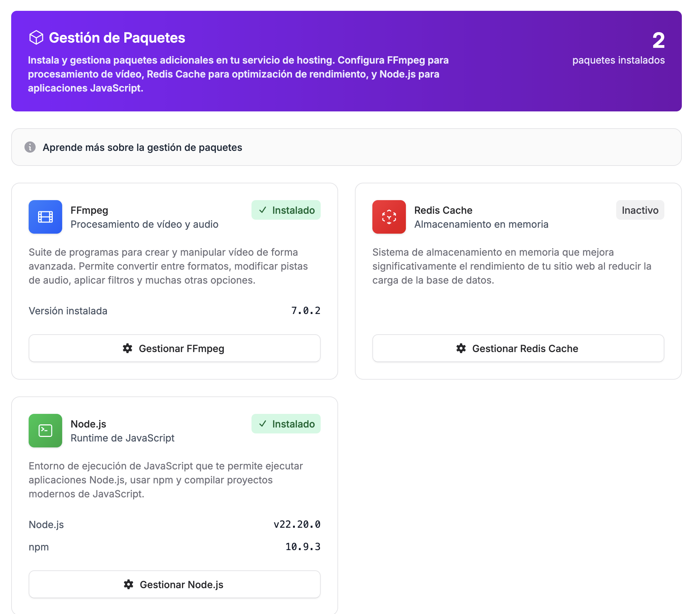Click the gear icon on Gestionar FFmpeg
700x614 pixels.
point(127,348)
